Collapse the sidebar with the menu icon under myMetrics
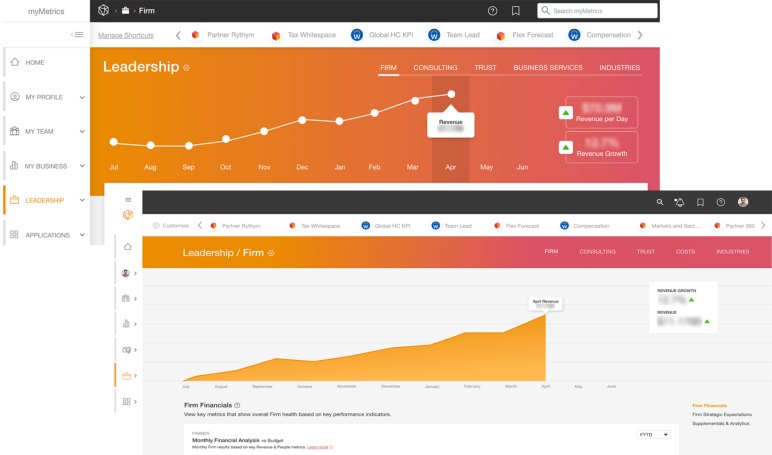 coord(77,34)
